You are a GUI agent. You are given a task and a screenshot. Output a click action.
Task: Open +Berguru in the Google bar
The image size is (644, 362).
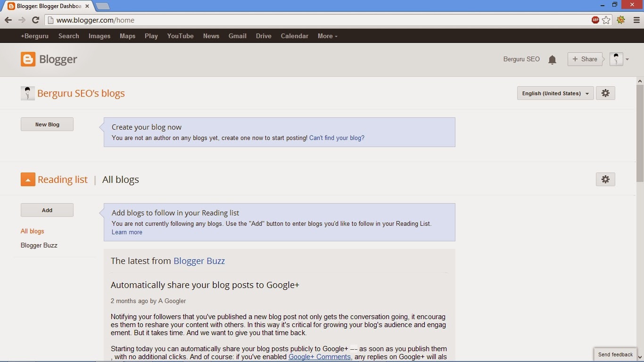click(x=34, y=36)
